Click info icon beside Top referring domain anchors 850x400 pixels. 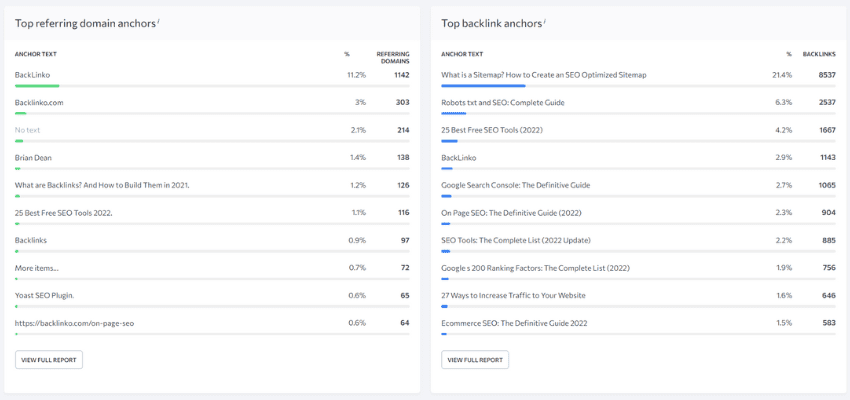coord(158,21)
